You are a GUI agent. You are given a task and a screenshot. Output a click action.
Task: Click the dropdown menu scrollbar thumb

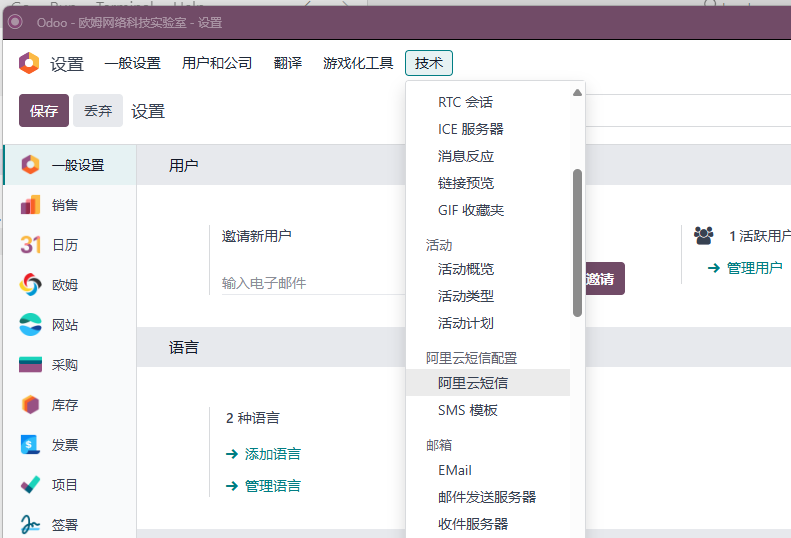point(578,243)
